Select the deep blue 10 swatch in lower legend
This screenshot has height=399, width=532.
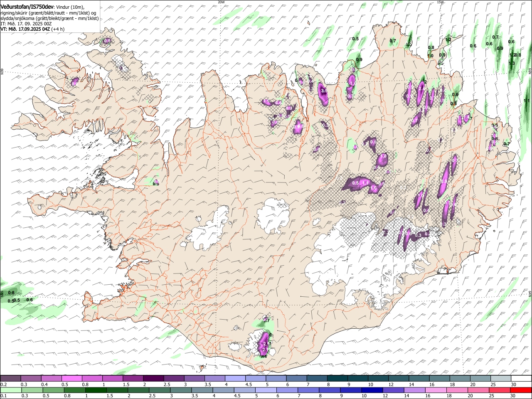(x=372, y=390)
